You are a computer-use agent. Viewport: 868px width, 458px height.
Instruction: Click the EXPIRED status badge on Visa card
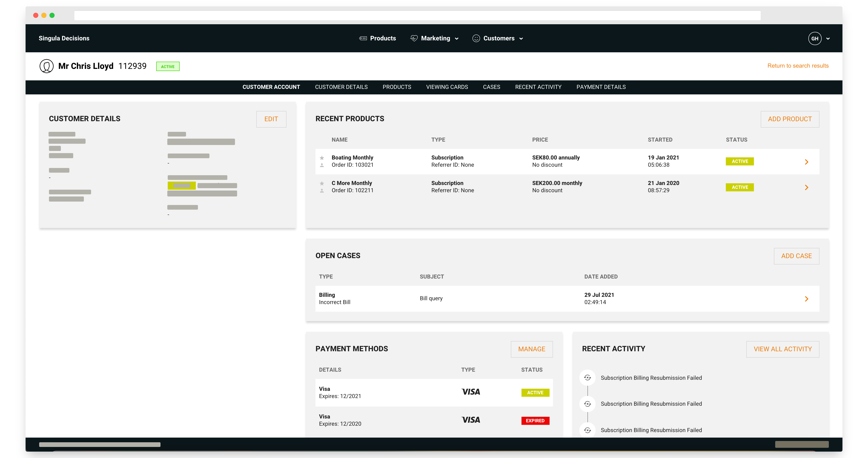(535, 421)
